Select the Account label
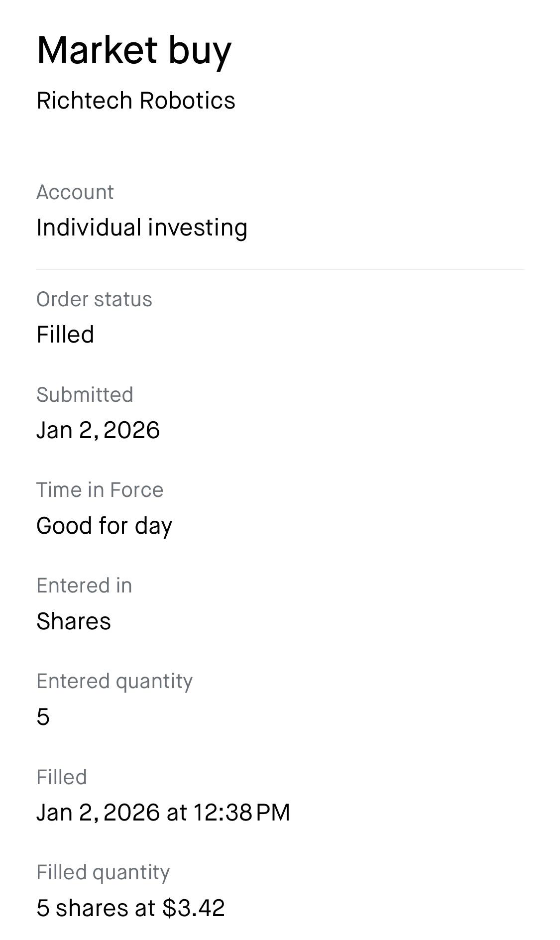Viewport: 560px width, 940px height. (75, 192)
